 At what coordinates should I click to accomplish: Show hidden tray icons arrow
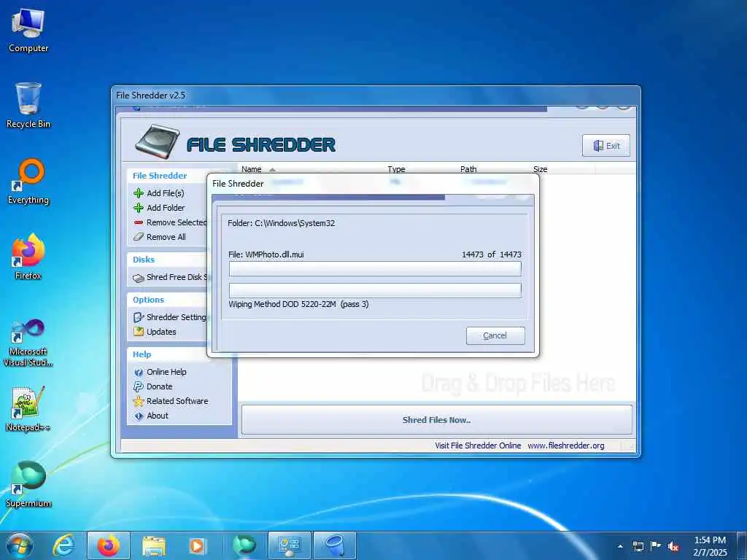(x=620, y=546)
